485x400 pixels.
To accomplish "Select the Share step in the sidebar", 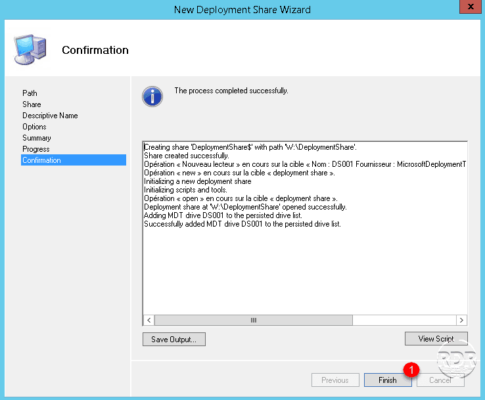I will pyautogui.click(x=32, y=104).
